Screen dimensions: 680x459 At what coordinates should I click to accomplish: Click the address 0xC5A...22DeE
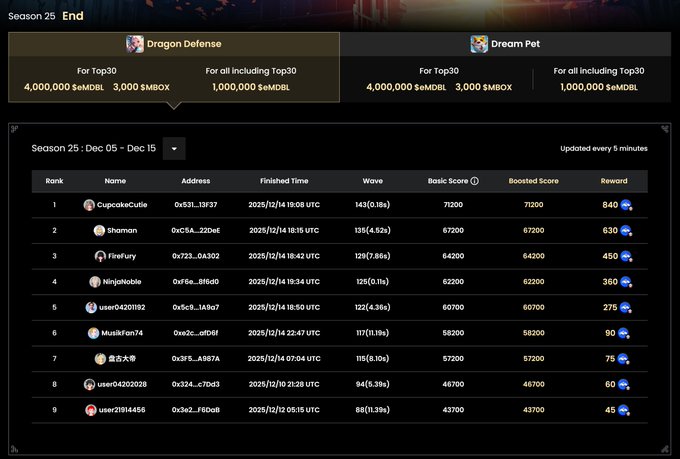tap(195, 230)
